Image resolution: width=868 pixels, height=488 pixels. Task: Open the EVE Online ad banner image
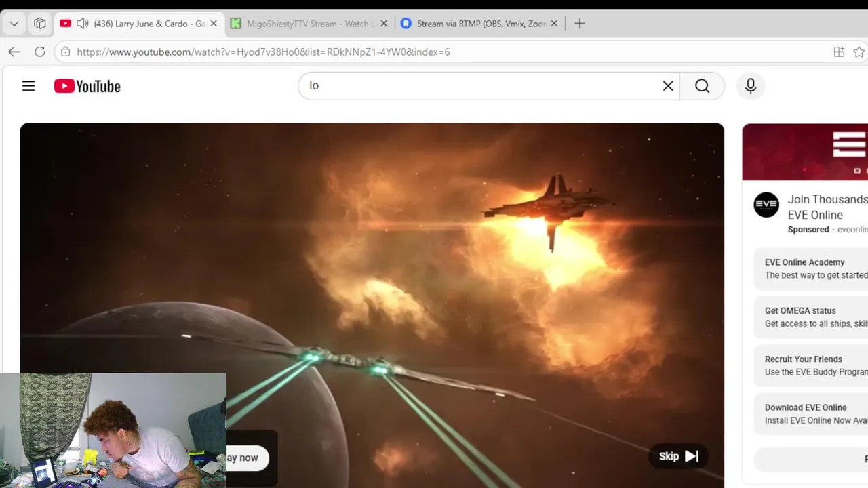(805, 152)
